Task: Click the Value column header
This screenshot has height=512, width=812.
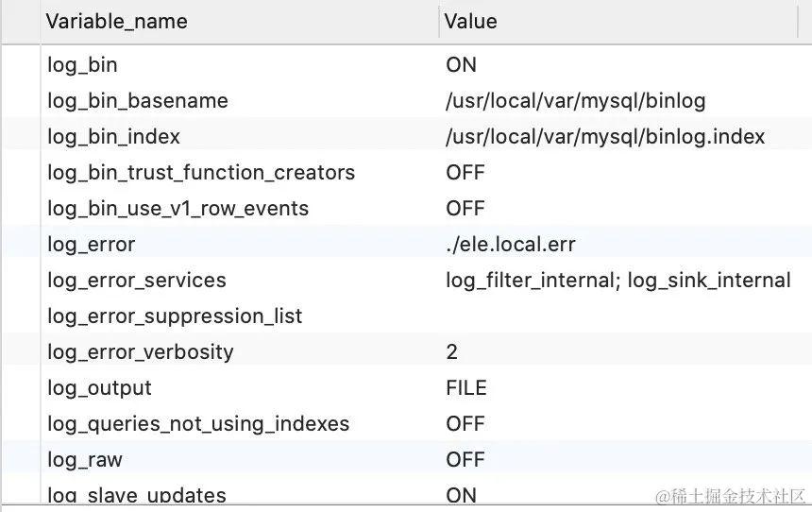Action: [470, 21]
